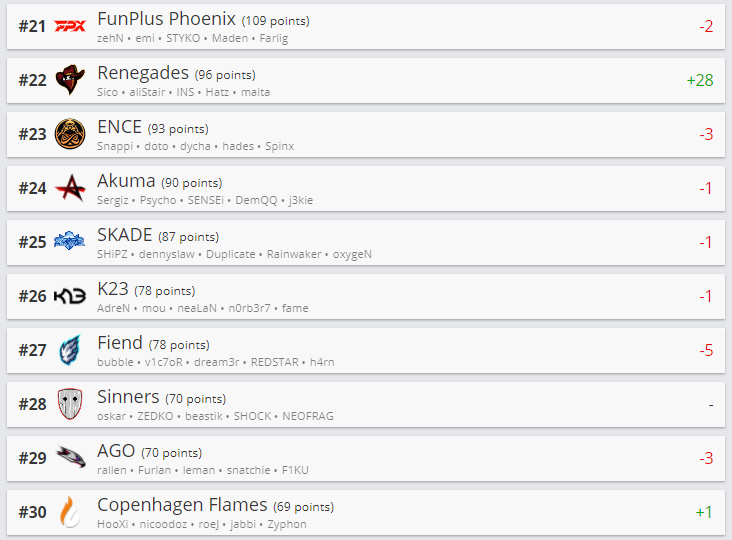Click the Sinners shield logo
The height and width of the screenshot is (540, 732).
point(70,404)
